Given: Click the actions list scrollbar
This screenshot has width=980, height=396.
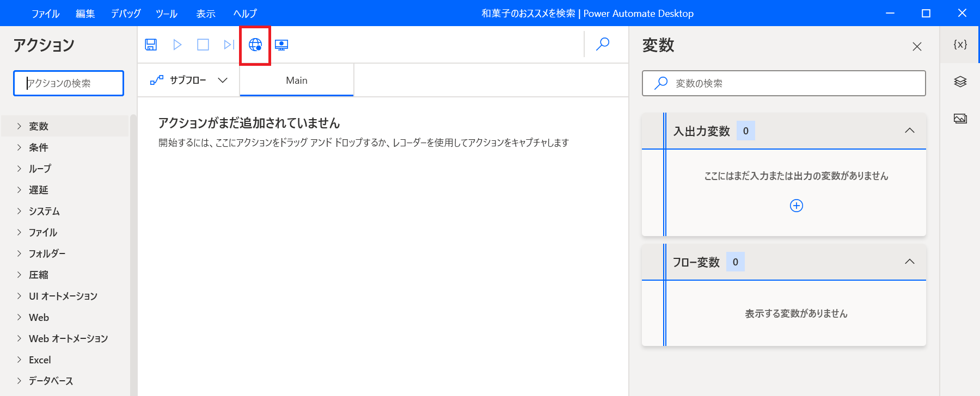Looking at the screenshot, I should pyautogui.click(x=133, y=255).
